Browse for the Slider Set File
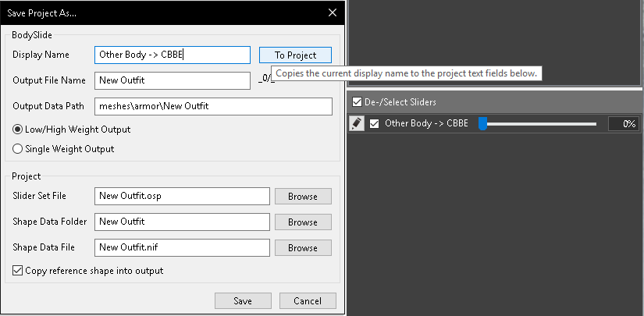The width and height of the screenshot is (644, 316). [302, 197]
